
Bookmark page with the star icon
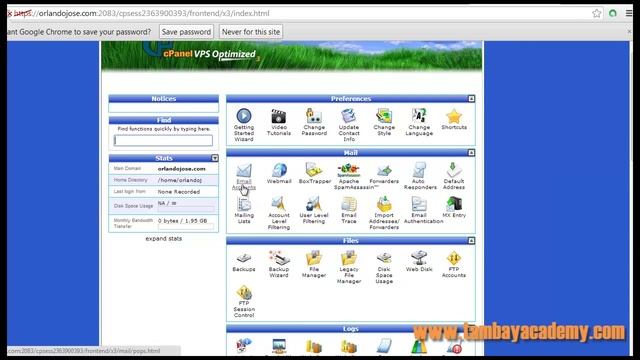point(597,13)
